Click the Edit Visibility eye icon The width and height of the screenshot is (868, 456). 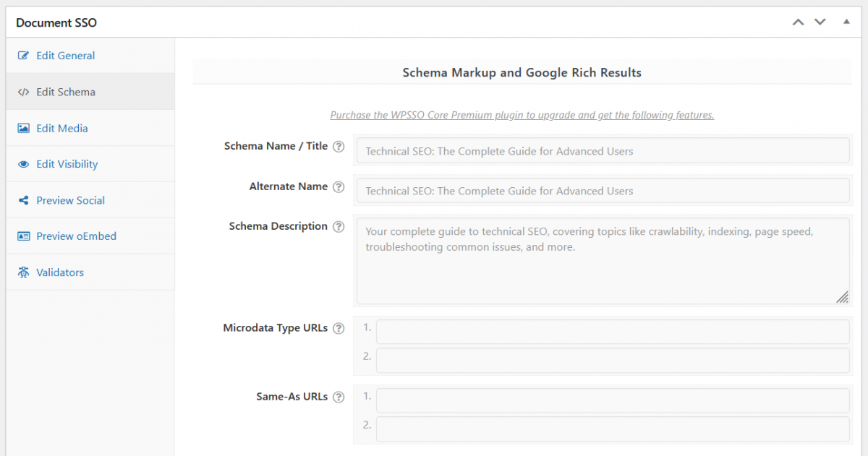coord(22,163)
